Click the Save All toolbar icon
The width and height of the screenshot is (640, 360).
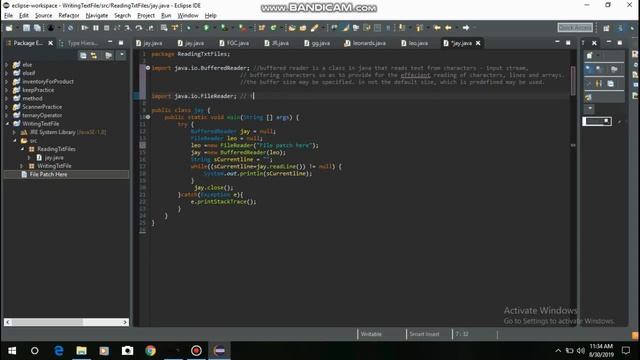(37, 28)
